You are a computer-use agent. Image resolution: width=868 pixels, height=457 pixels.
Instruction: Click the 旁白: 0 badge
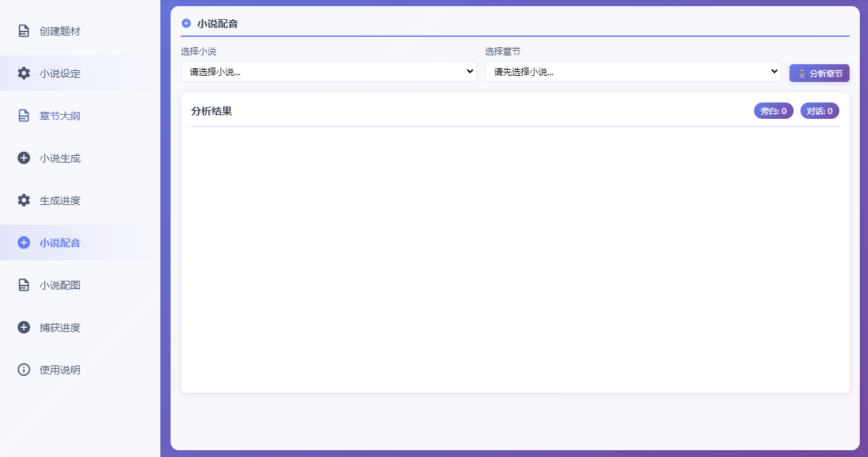tap(773, 111)
